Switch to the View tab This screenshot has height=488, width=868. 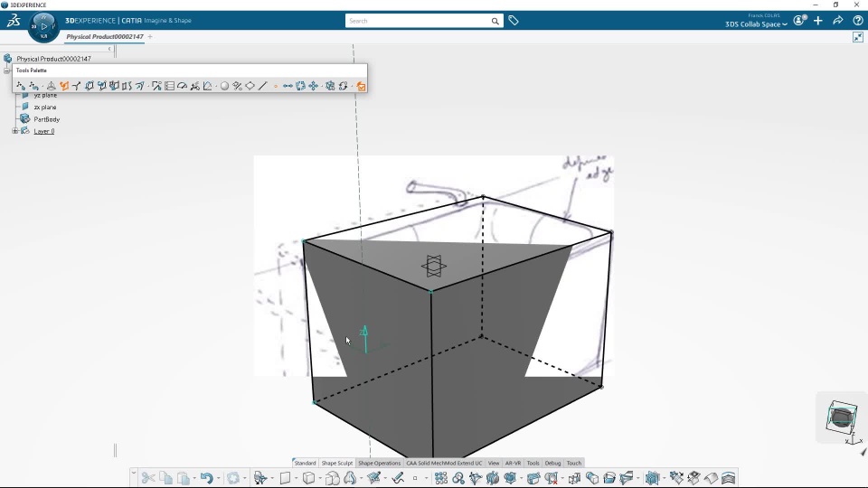494,463
